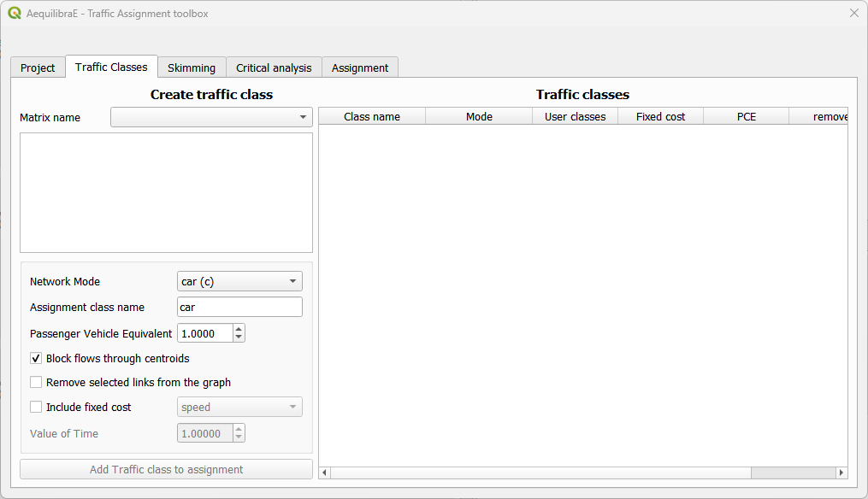Screen dimensions: 868x499
Task: Open the Network Mode dropdown
Action: [293, 280]
